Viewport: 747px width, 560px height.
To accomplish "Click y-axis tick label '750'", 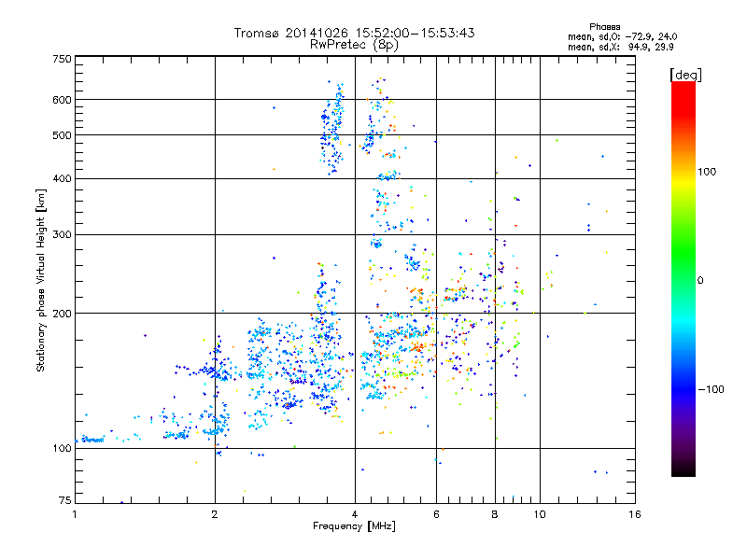I will click(62, 59).
